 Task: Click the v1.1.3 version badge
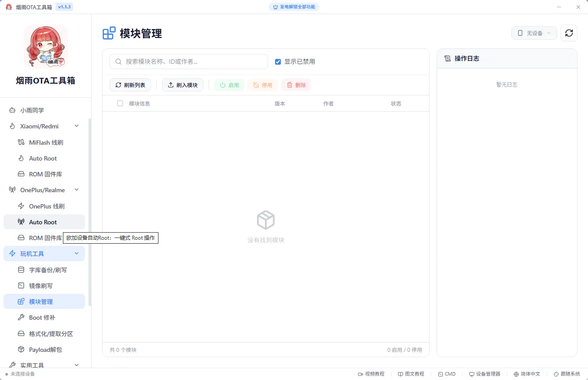click(x=64, y=7)
